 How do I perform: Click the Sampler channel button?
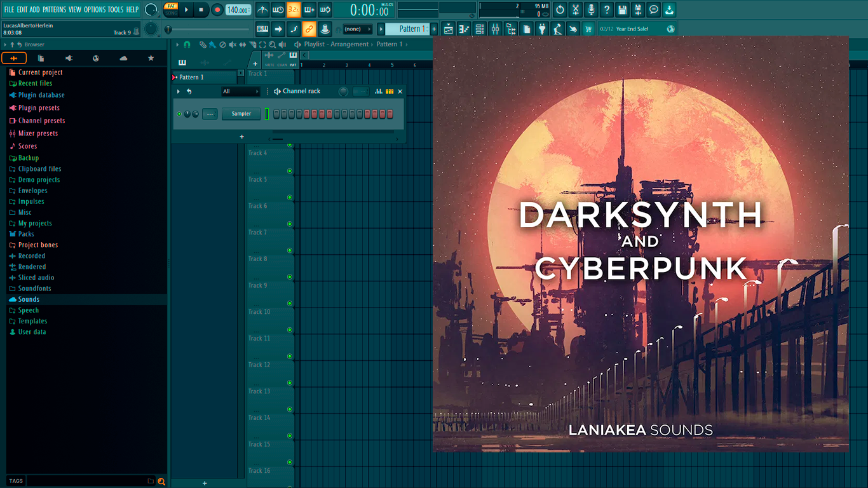click(x=241, y=114)
